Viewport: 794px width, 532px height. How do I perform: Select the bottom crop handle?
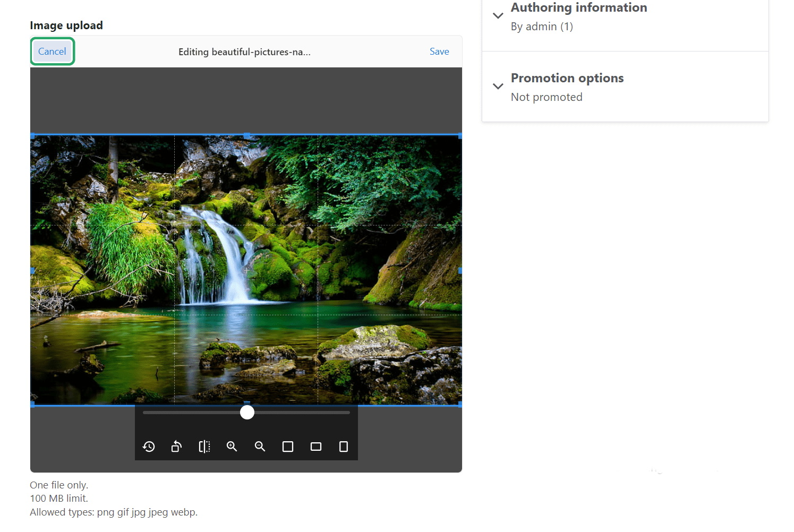[x=246, y=404]
